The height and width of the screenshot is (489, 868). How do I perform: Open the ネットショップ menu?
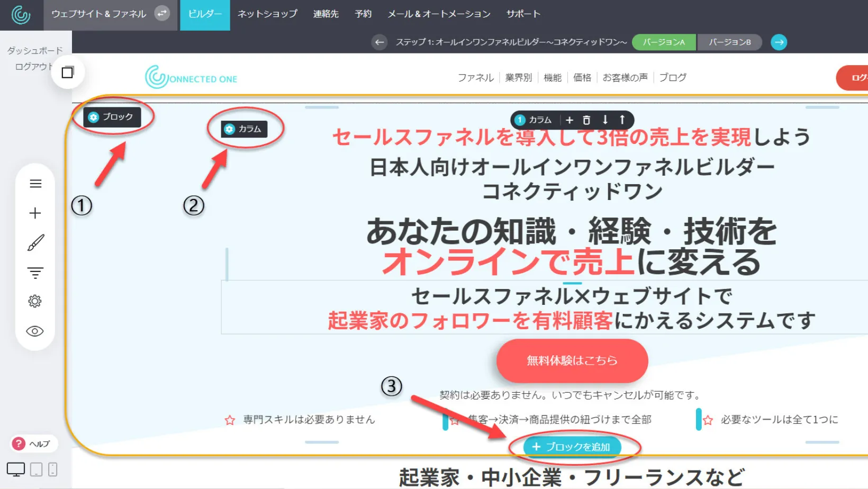coord(267,14)
